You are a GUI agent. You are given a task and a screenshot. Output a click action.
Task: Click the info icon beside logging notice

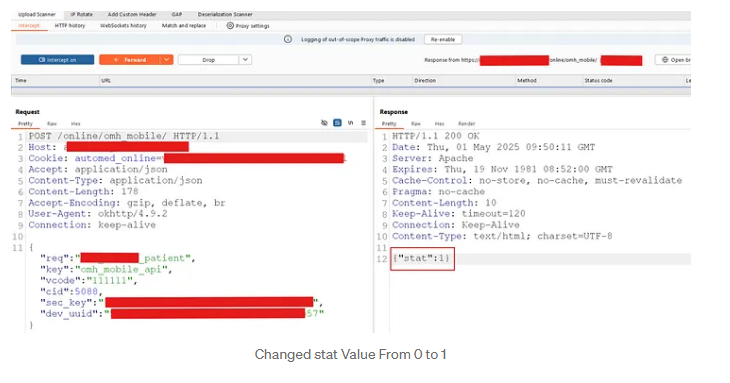point(288,39)
